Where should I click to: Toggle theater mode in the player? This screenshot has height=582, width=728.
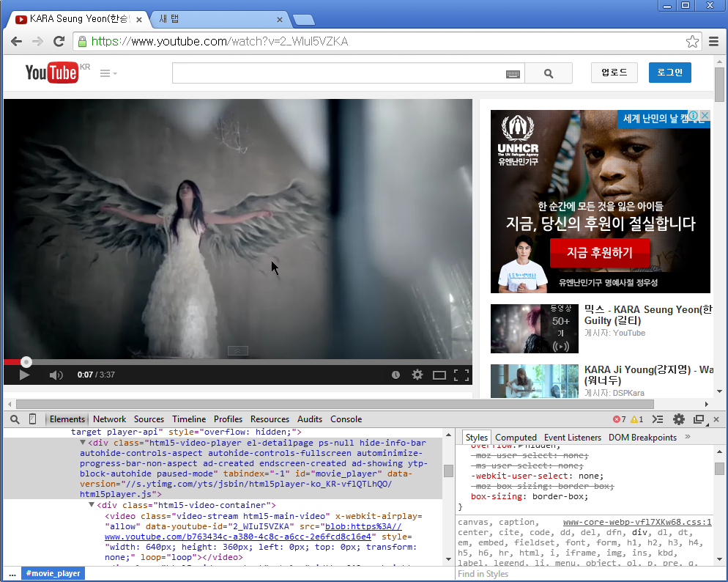coord(439,375)
